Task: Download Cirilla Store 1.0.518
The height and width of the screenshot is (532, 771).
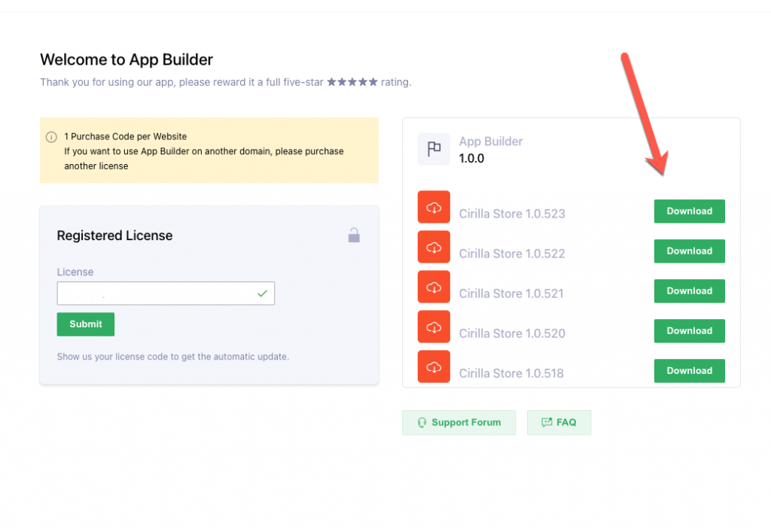Action: [x=690, y=370]
